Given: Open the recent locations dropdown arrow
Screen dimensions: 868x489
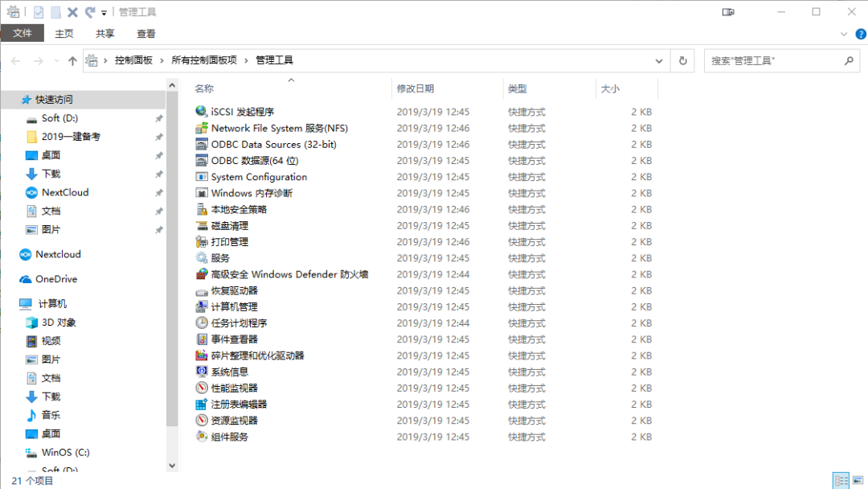Looking at the screenshot, I should [x=56, y=61].
